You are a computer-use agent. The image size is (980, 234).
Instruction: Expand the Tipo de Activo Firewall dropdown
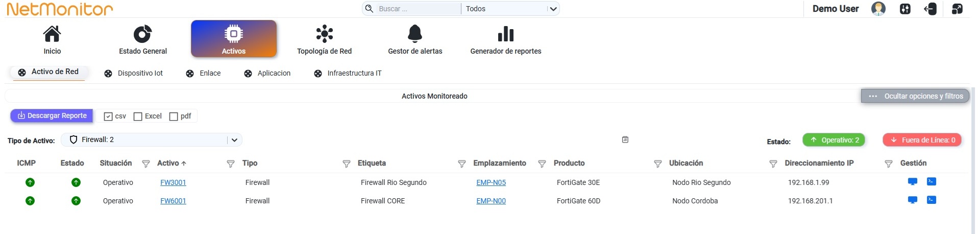[x=151, y=139]
